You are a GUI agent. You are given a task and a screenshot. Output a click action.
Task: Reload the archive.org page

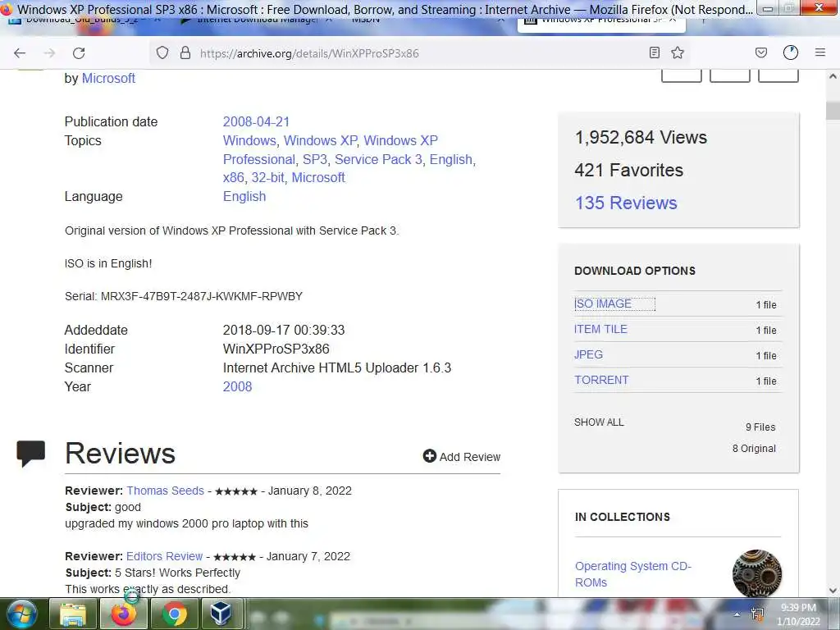(x=79, y=53)
